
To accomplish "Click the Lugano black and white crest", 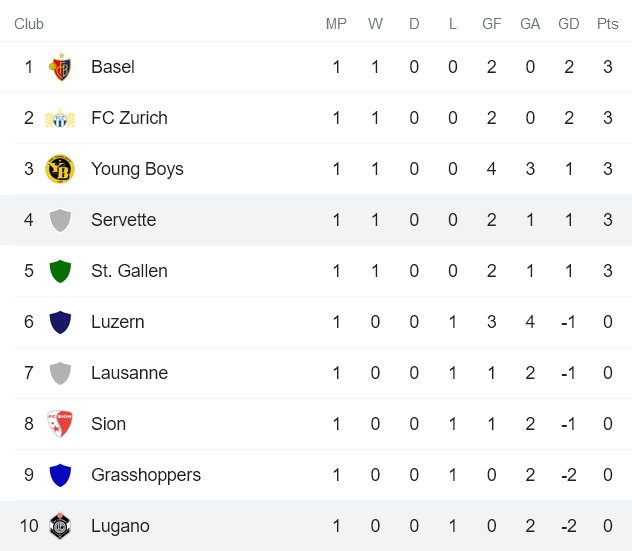I will (60, 526).
